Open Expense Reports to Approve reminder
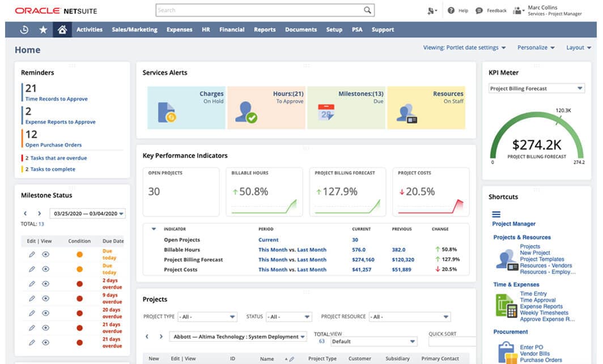 click(61, 122)
